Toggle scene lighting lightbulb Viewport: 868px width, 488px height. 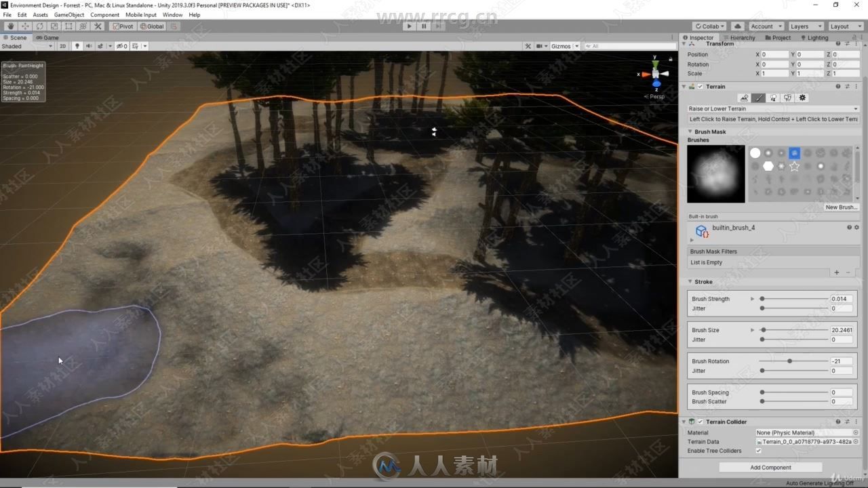click(77, 46)
